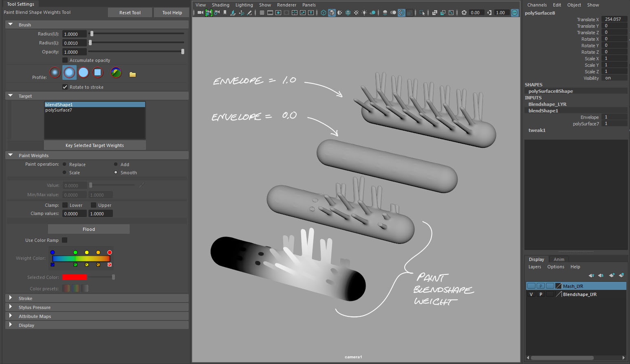The width and height of the screenshot is (630, 364).
Task: Select the solid circle brush profile
Action: pyautogui.click(x=84, y=72)
